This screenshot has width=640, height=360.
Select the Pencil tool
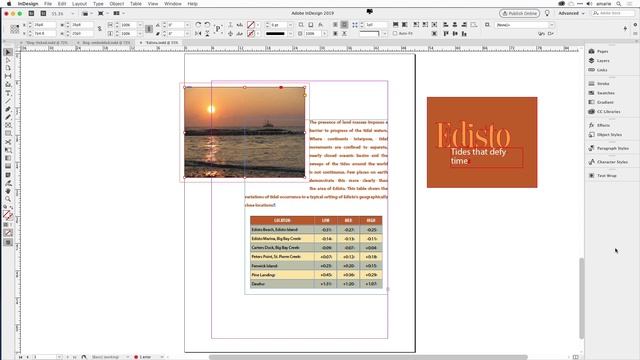(8, 117)
